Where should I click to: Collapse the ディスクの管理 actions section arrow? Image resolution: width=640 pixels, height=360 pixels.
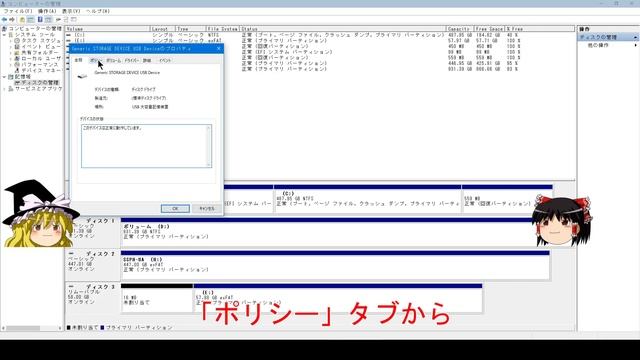tap(635, 37)
